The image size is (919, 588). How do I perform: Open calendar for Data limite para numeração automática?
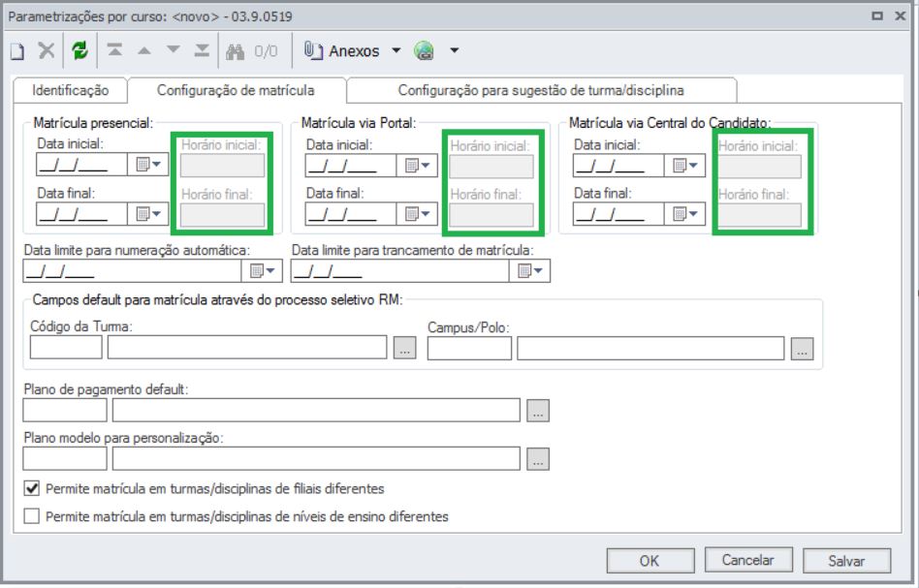262,270
